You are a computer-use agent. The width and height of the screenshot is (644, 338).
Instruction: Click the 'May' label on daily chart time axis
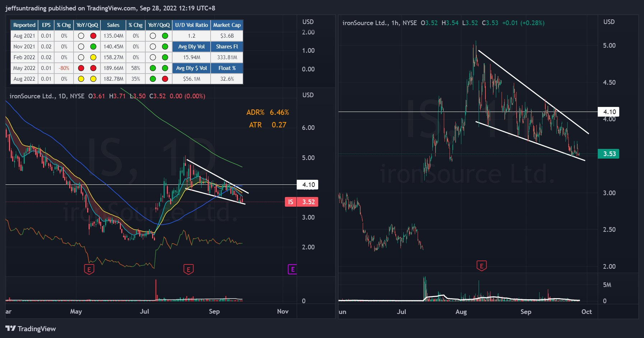coord(76,311)
